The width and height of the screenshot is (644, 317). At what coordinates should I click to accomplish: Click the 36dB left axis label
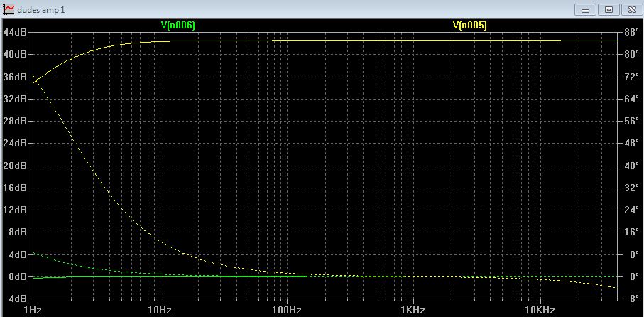(15, 77)
